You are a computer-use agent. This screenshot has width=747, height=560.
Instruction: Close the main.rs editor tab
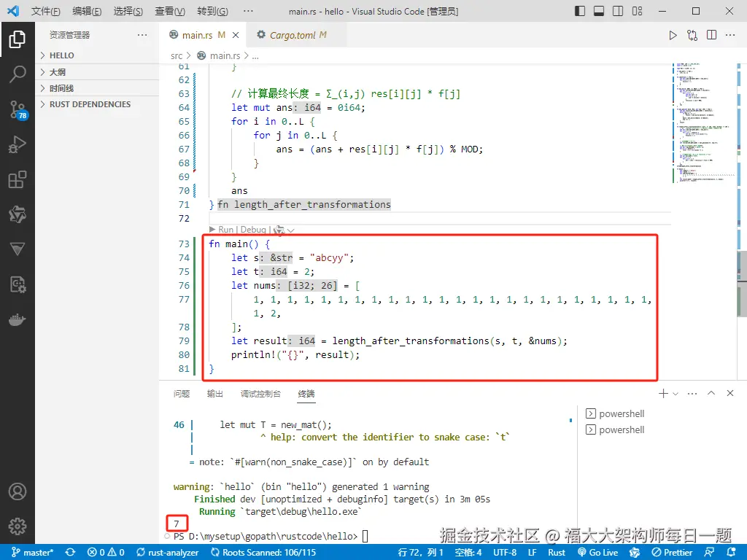(x=236, y=35)
